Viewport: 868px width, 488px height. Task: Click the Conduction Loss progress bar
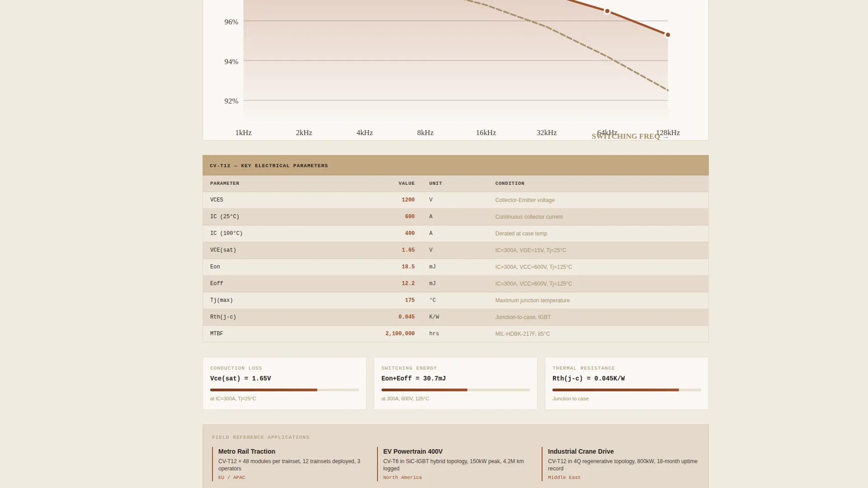284,390
